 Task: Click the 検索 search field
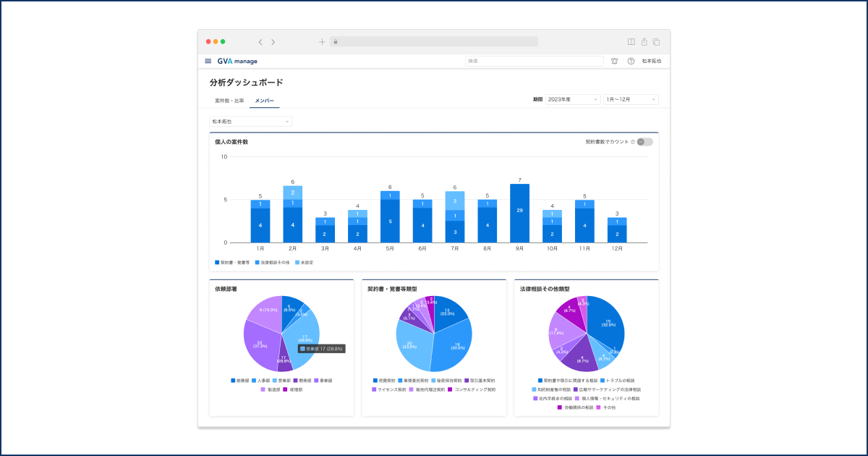[x=534, y=62]
